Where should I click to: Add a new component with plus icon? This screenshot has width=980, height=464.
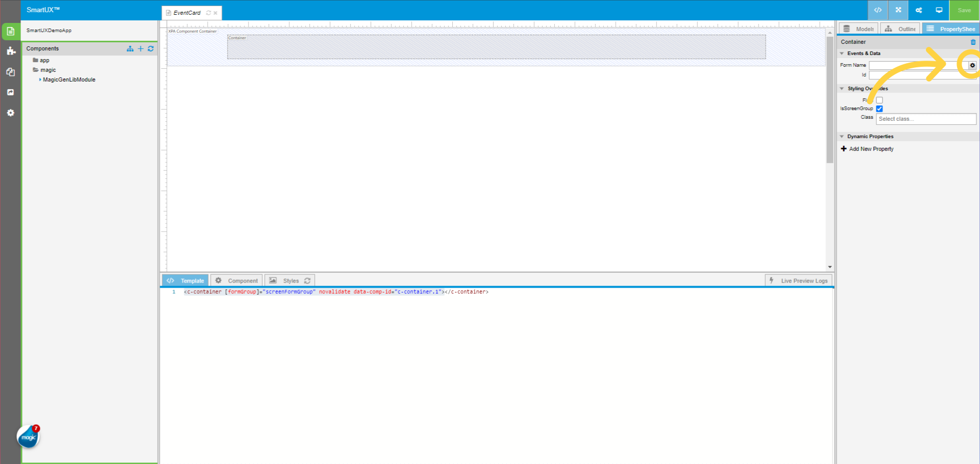pyautogui.click(x=141, y=48)
